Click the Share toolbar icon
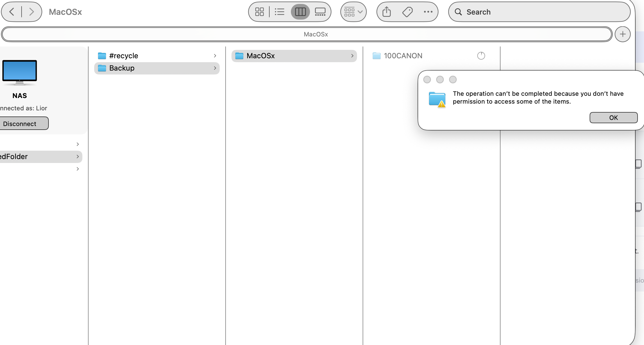 coord(386,12)
